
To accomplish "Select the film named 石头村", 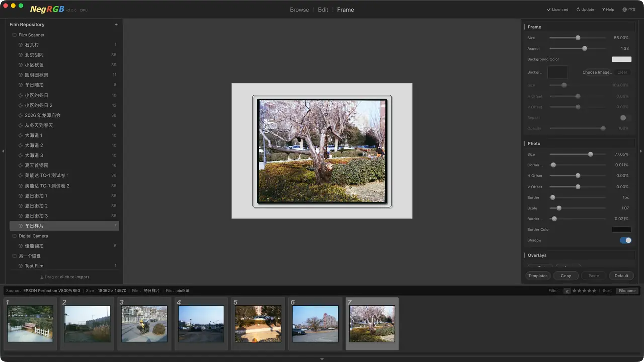I will pos(64,45).
